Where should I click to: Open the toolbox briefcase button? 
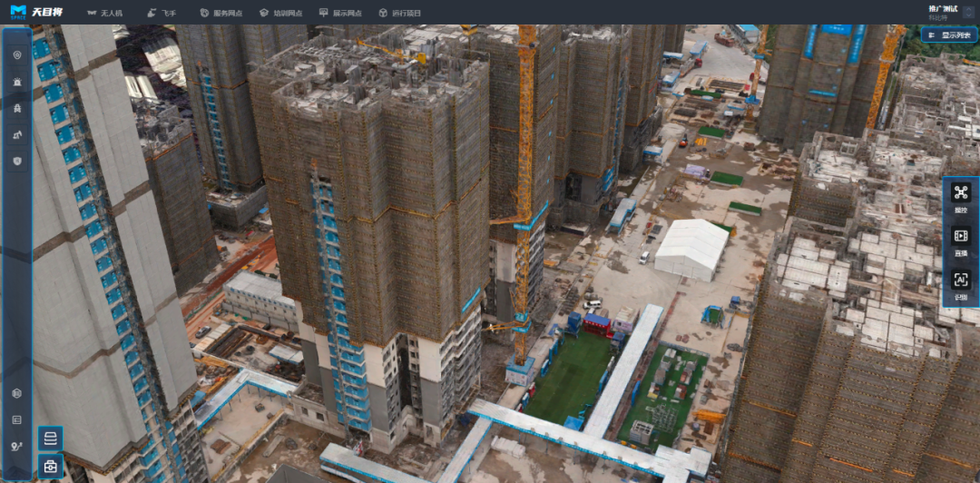(x=51, y=467)
